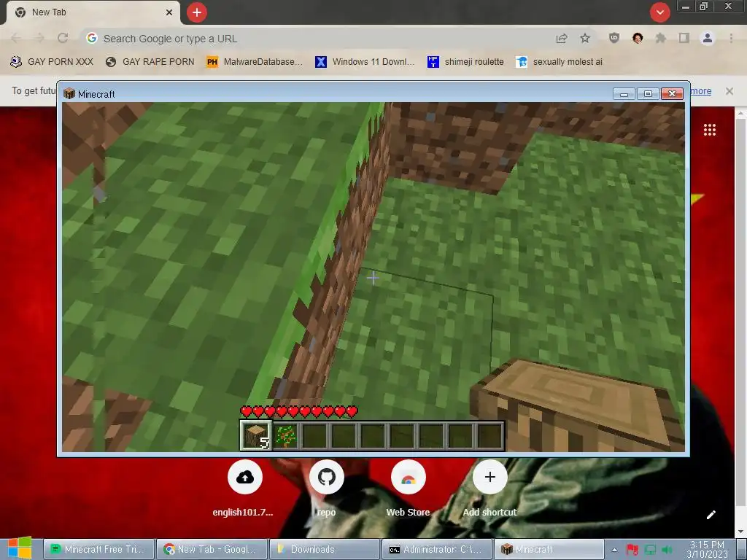Open the Windows 11 Downl... bookmark

pos(365,62)
